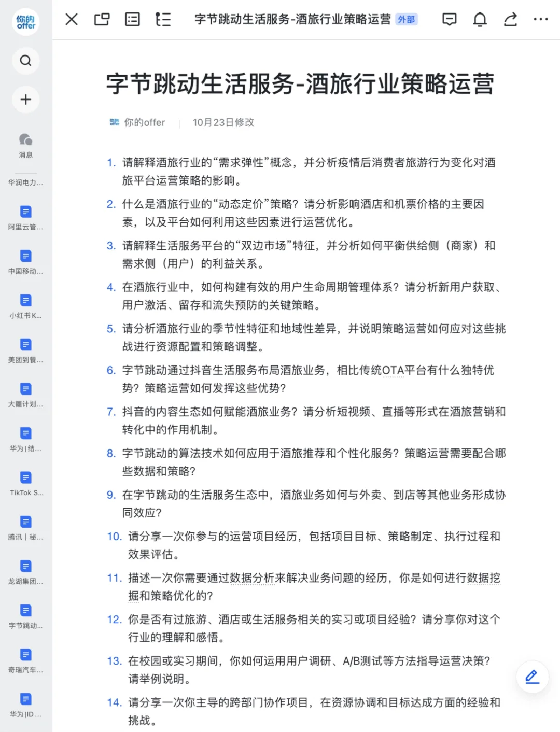This screenshot has width=560, height=732.
Task: Click the document list view icon
Action: pyautogui.click(x=132, y=20)
